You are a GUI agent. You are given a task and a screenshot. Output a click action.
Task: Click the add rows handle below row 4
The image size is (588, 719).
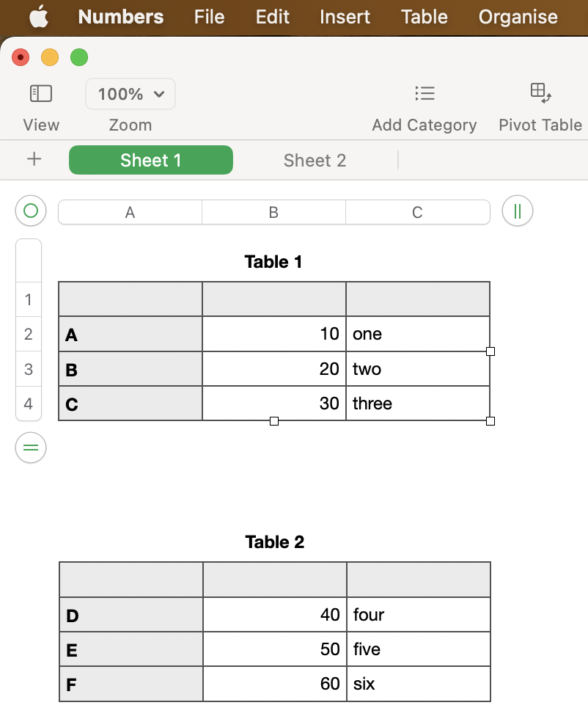click(31, 448)
